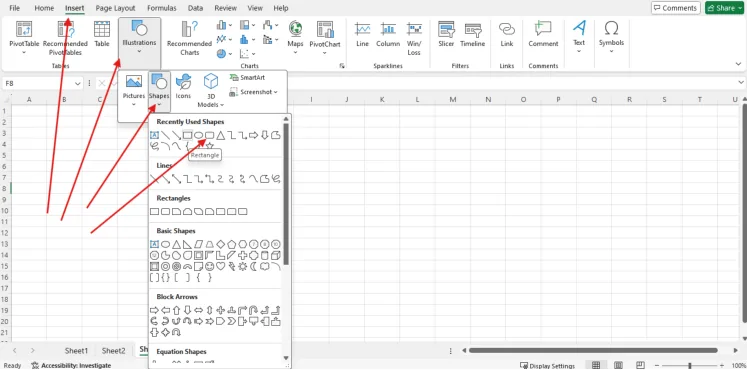Select the U-turn arrow in Block Arrows
The image size is (747, 370).
pos(253,310)
